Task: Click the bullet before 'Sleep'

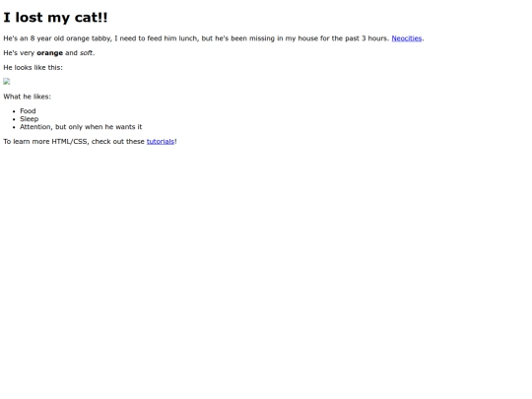Action: pyautogui.click(x=14, y=119)
